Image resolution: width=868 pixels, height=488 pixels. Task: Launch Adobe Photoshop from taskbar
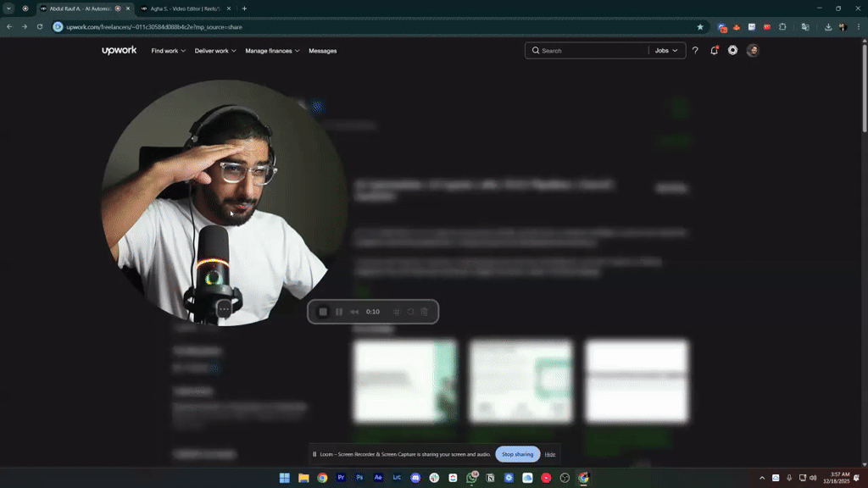coord(359,478)
